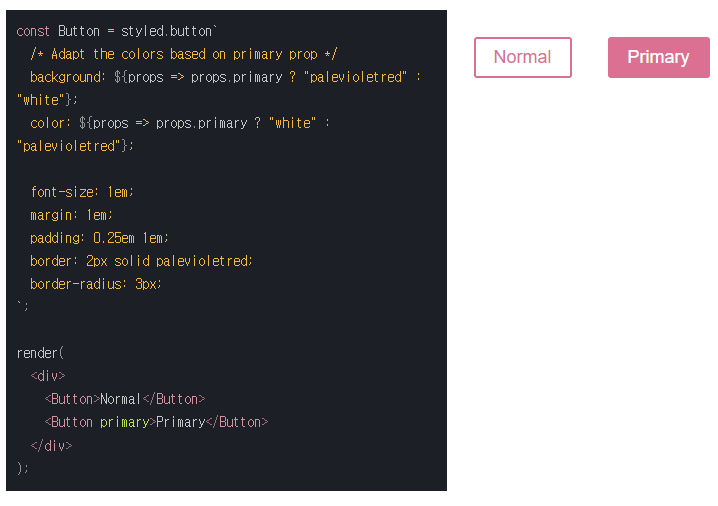Select the 'Adapt the colors based on primary prop' comment
The image size is (718, 506).
pyautogui.click(x=184, y=54)
